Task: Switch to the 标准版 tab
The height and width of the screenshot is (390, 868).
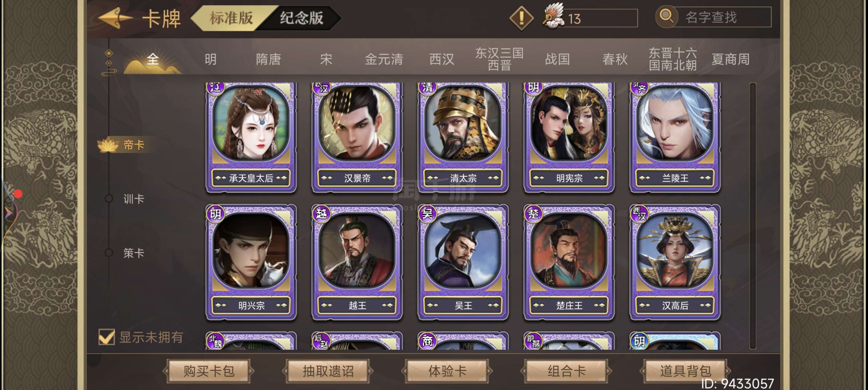Action: tap(231, 18)
